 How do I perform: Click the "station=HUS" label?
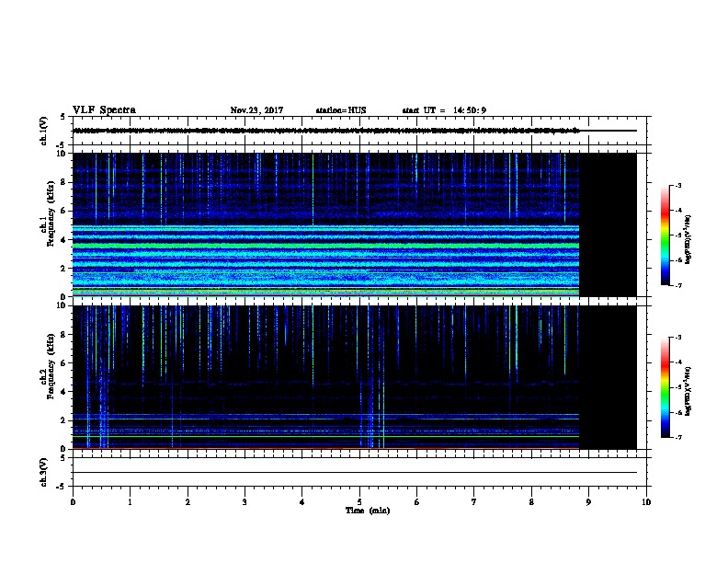pos(341,110)
